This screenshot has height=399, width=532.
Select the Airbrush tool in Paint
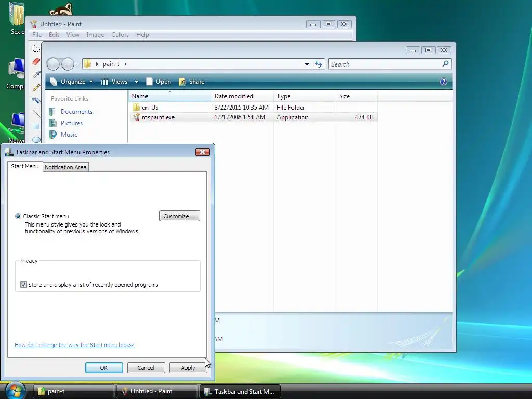(x=36, y=100)
